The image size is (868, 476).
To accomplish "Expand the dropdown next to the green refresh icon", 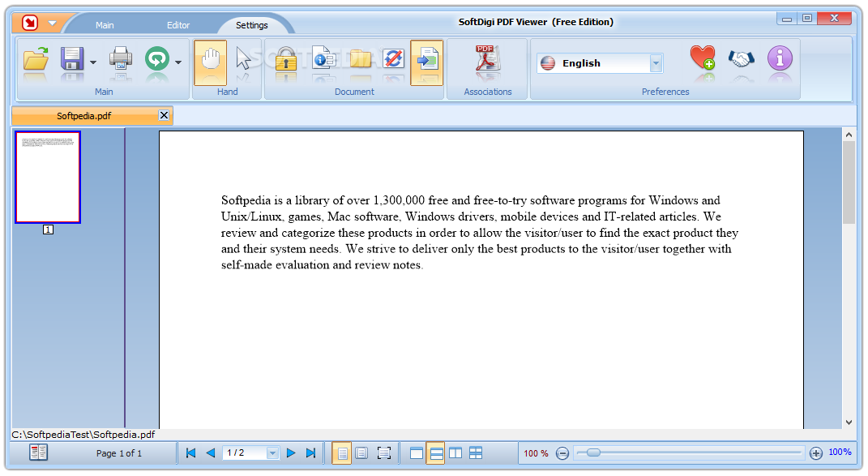I will point(178,62).
